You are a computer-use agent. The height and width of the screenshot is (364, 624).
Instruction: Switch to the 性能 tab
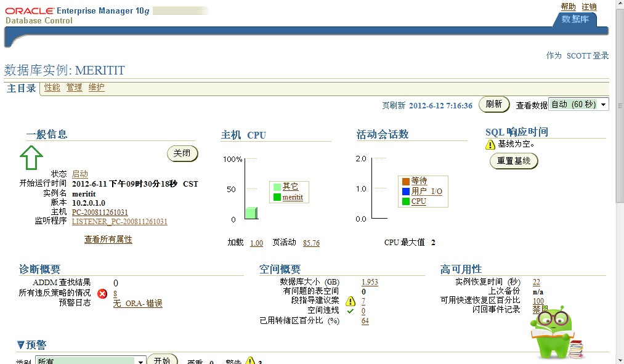[52, 87]
